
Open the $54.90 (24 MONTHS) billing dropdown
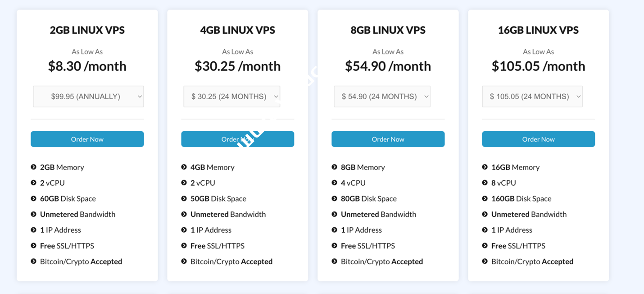coord(382,96)
